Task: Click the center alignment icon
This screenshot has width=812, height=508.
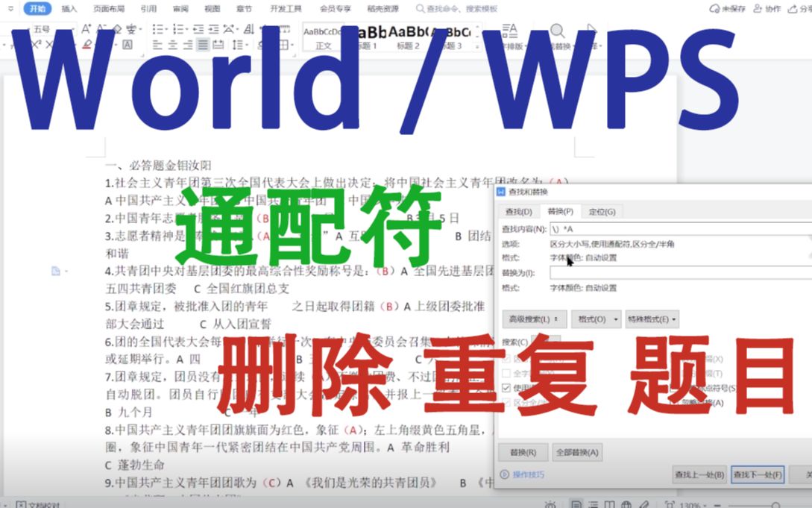Action: [x=171, y=46]
